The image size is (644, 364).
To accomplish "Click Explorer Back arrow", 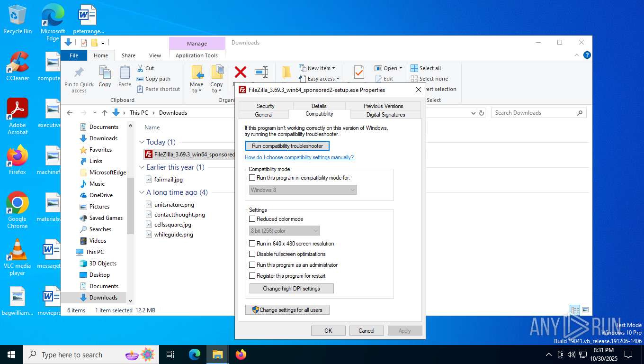I will click(x=70, y=113).
